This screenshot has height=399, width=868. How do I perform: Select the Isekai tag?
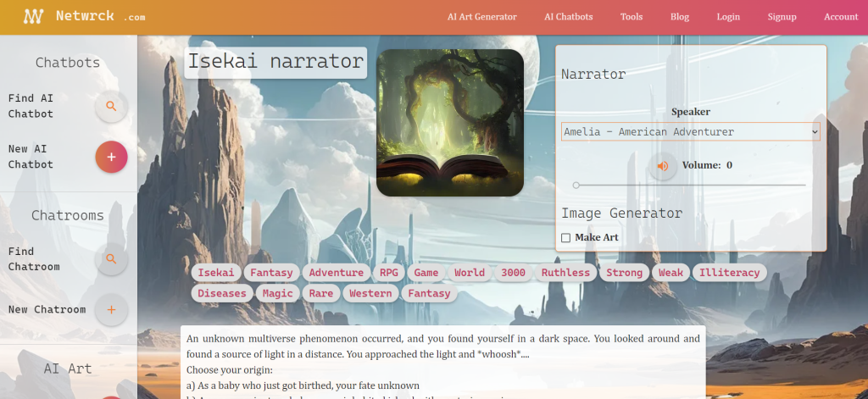pos(215,273)
